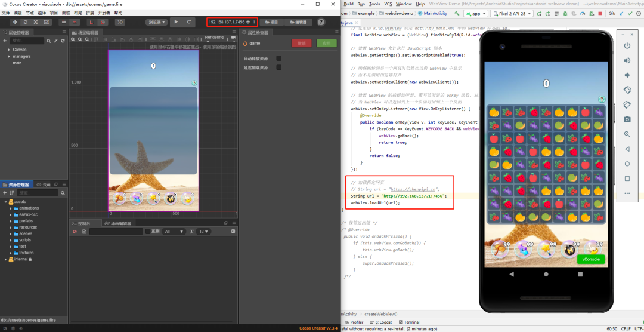Screen dimensions: 644x332
Task: Open the console log level All dropdown
Action: coord(174,232)
